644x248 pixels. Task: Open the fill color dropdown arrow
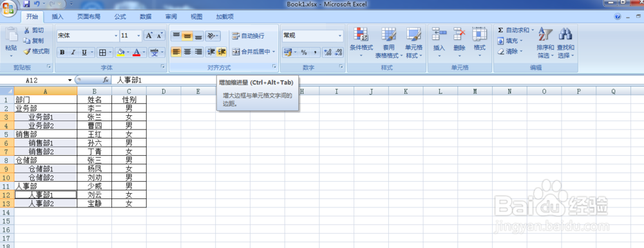click(x=128, y=52)
